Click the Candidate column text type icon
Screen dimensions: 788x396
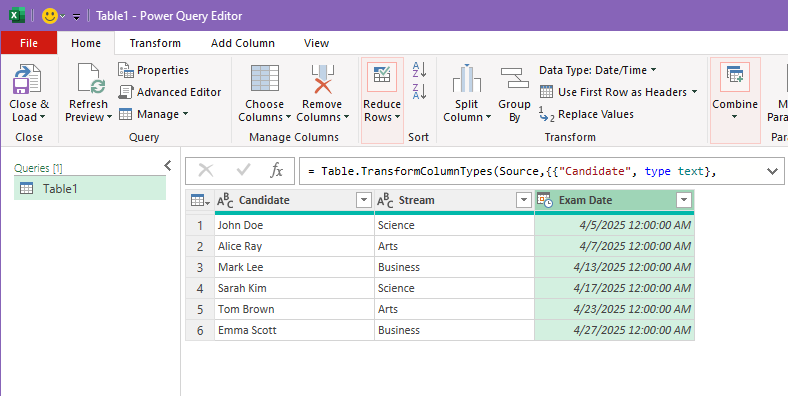pyautogui.click(x=225, y=201)
